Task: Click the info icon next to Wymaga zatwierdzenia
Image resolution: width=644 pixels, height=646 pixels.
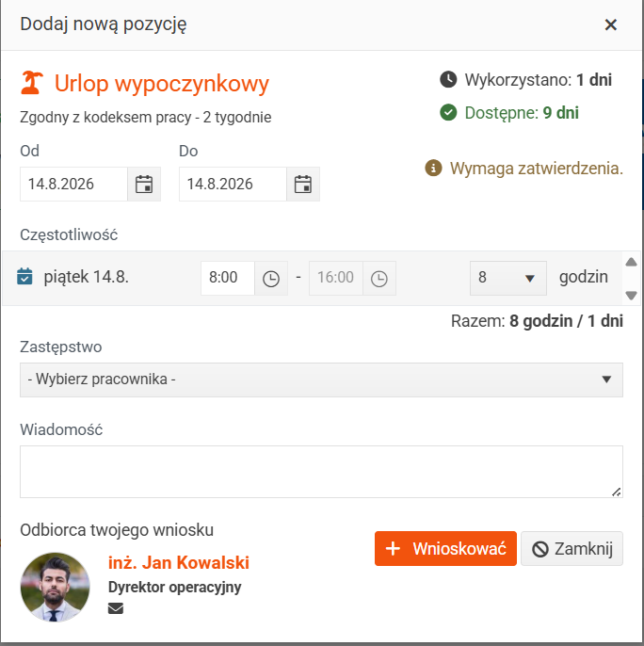Action: 433,168
